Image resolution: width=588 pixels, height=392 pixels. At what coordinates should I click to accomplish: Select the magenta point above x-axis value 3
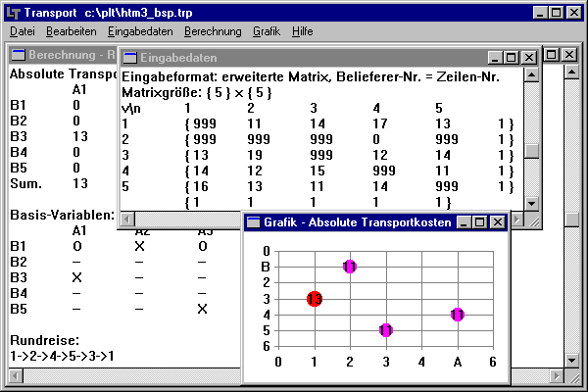tap(386, 330)
